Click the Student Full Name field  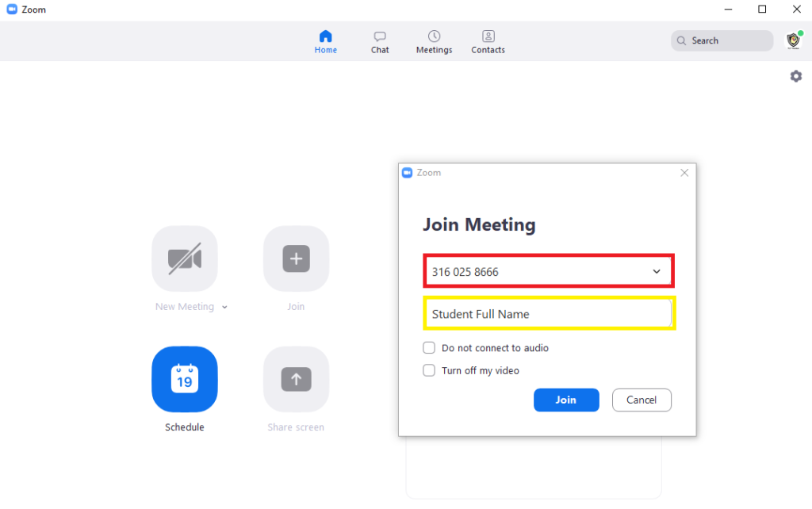tap(549, 314)
